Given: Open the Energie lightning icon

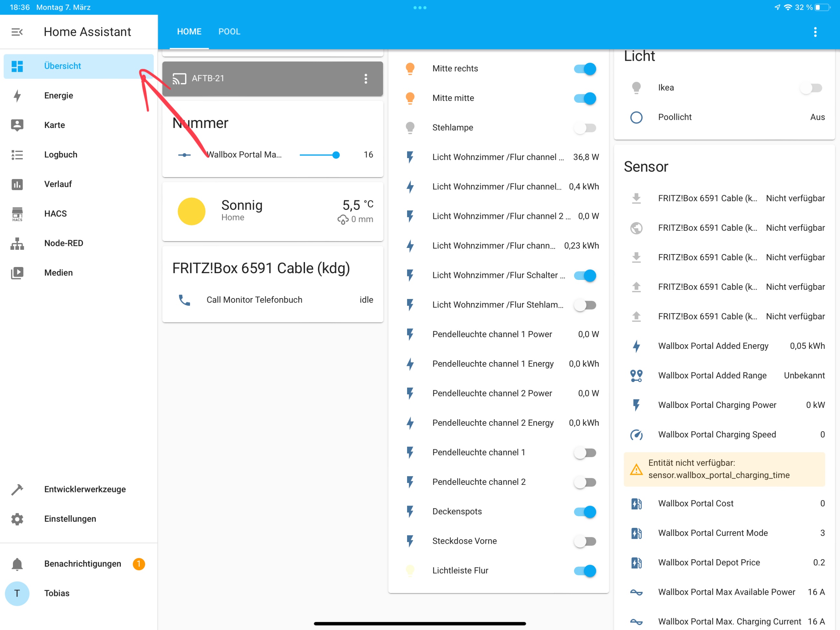Looking at the screenshot, I should pyautogui.click(x=17, y=96).
